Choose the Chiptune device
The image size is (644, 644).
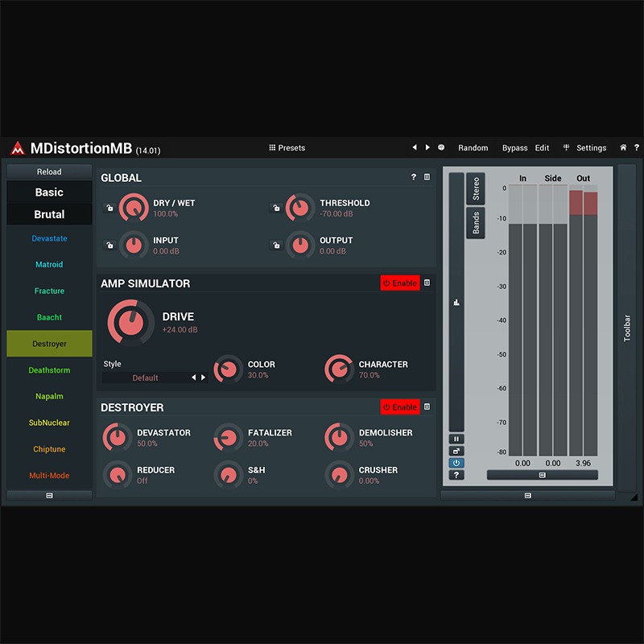tap(49, 449)
